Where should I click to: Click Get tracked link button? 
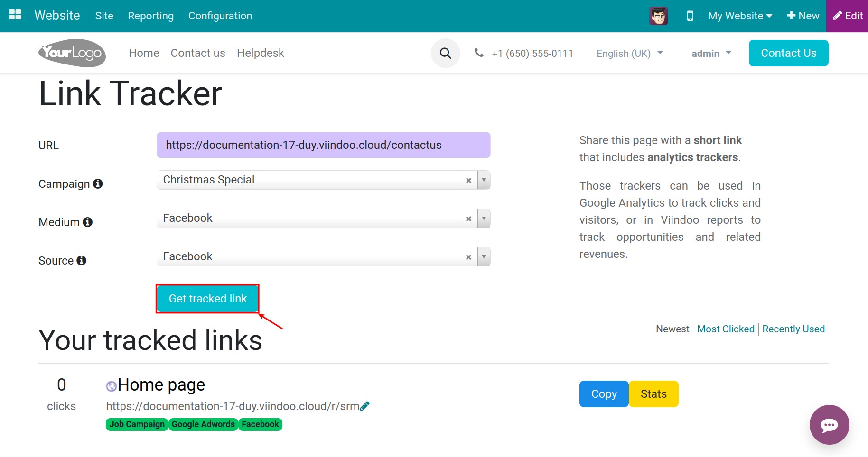click(208, 299)
